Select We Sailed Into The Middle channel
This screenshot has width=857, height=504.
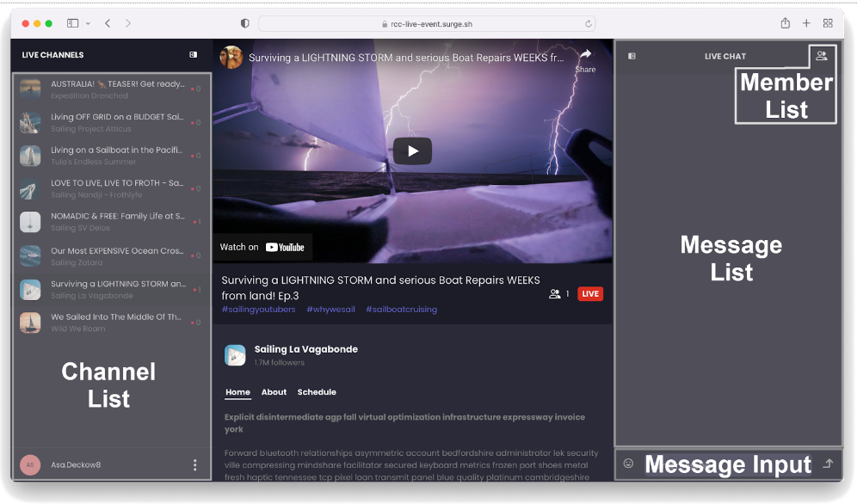[112, 323]
